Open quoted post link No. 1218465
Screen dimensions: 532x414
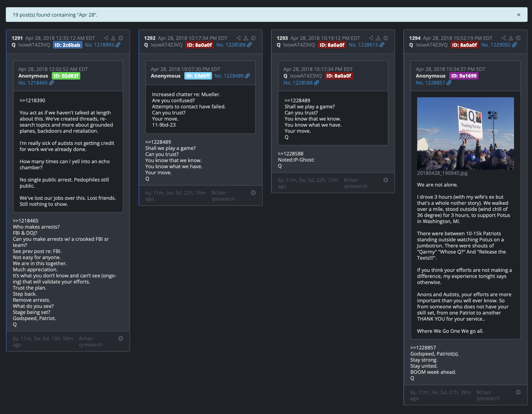tap(36, 83)
